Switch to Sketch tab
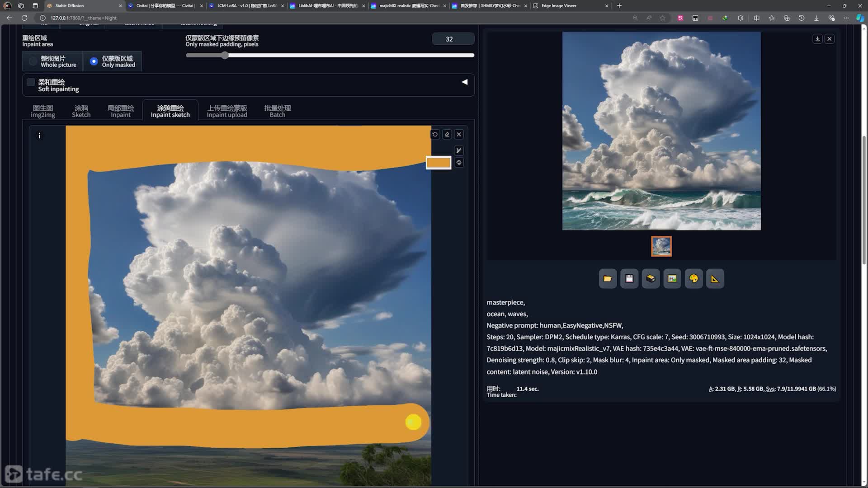This screenshot has height=488, width=868. pyautogui.click(x=81, y=111)
